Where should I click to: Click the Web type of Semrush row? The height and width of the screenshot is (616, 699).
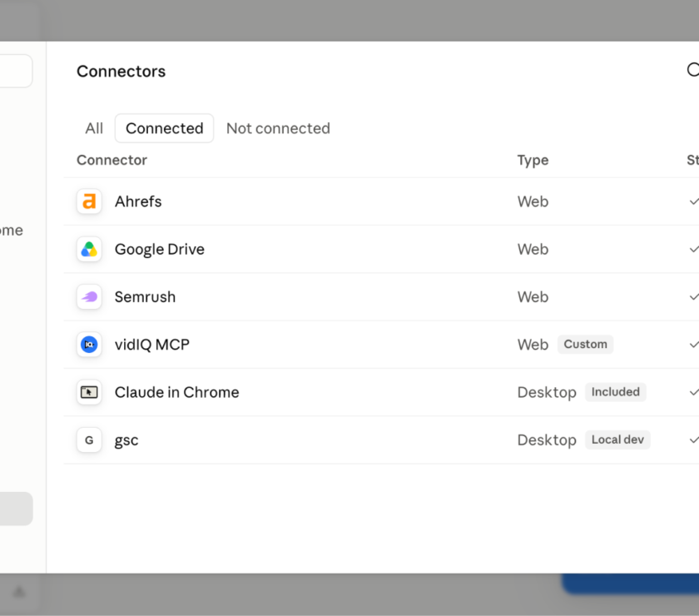click(533, 297)
